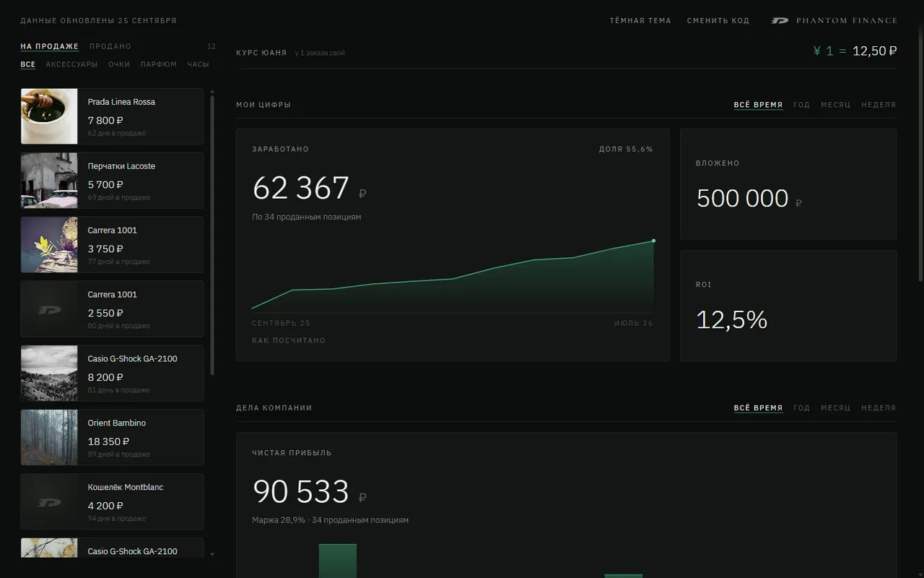Click the Phantom Finance logo icon
Image resolution: width=924 pixels, height=578 pixels.
pos(780,21)
